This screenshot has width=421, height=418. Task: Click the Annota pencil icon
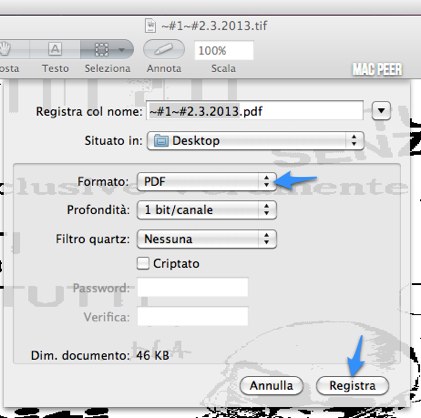click(x=164, y=49)
